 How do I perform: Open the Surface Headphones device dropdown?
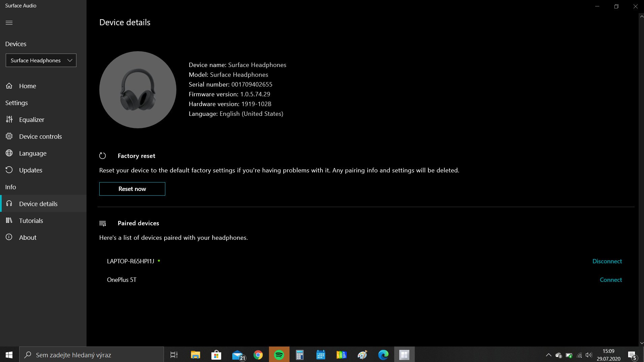coord(41,60)
